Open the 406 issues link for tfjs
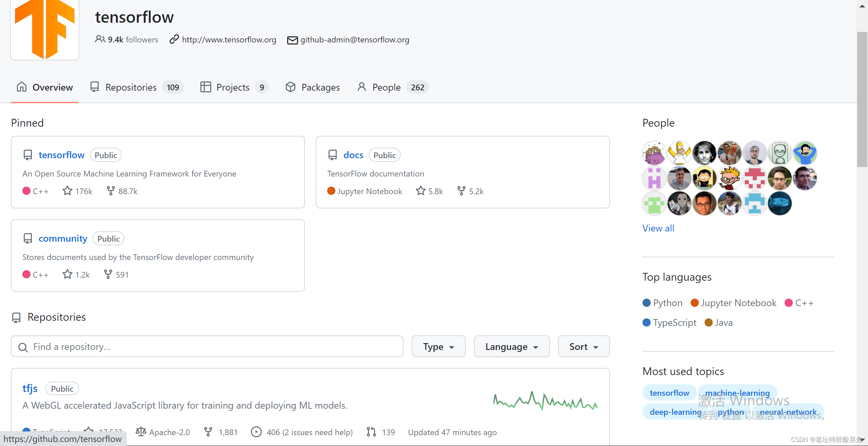 pyautogui.click(x=302, y=432)
